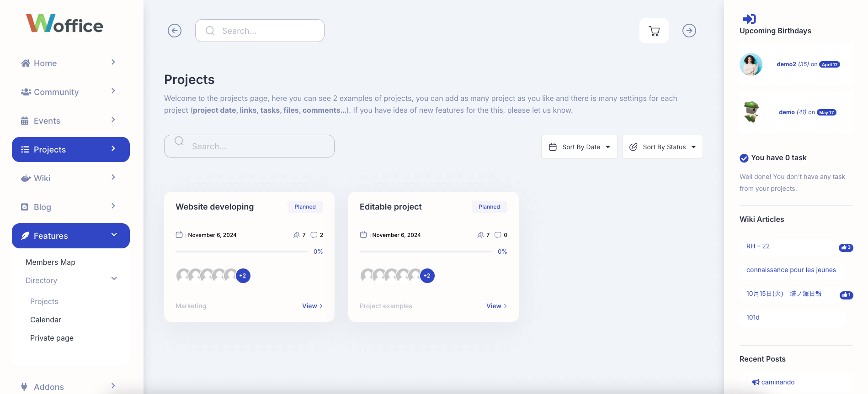Image resolution: width=868 pixels, height=394 pixels.
Task: Click the login arrow icon above Upcoming Birthdays
Action: point(749,19)
